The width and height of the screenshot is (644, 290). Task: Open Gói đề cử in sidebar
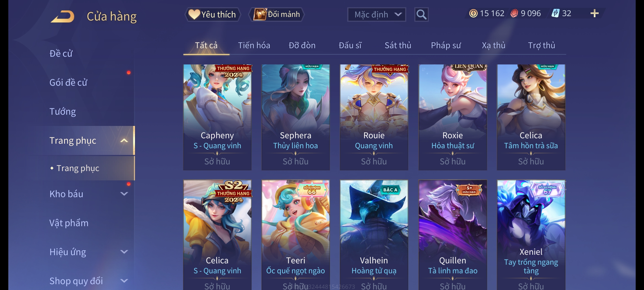[x=68, y=82]
